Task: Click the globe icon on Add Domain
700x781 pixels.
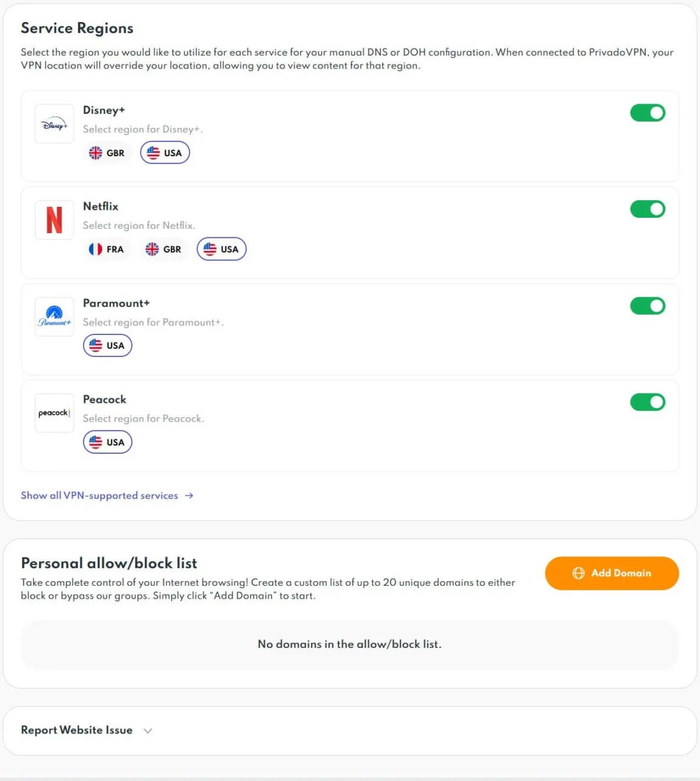Action: [578, 573]
